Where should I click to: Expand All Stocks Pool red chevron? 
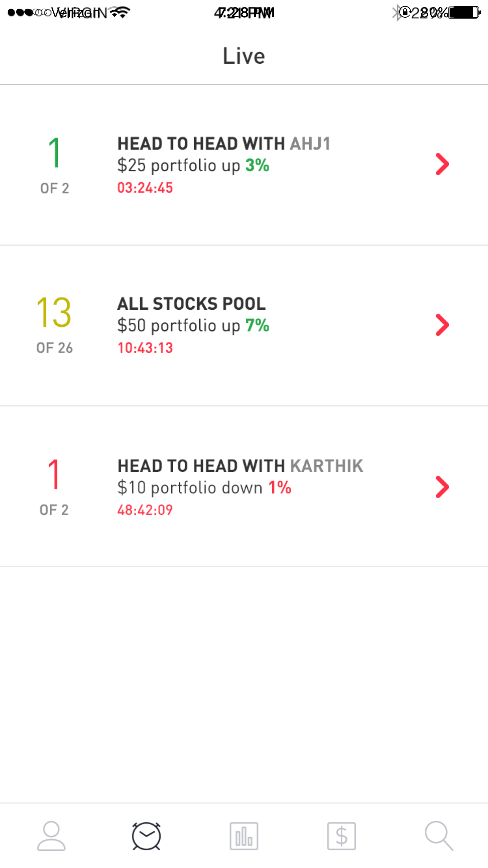(x=442, y=325)
